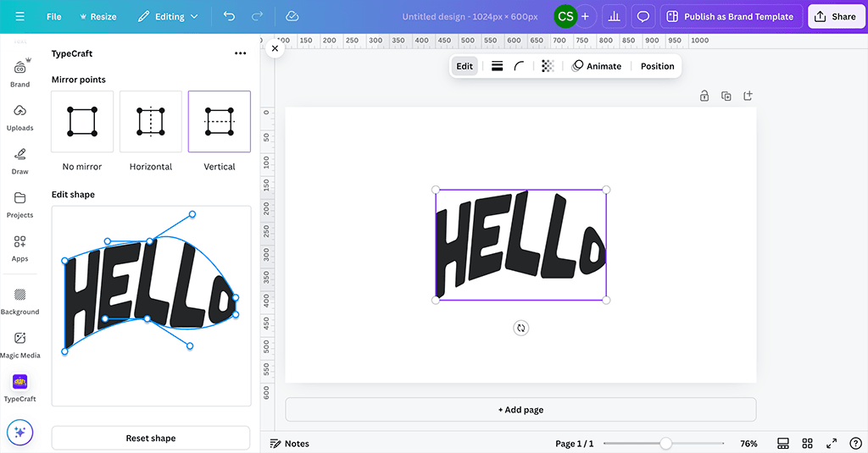
Task: Add collaborator with plus icon
Action: (x=585, y=17)
